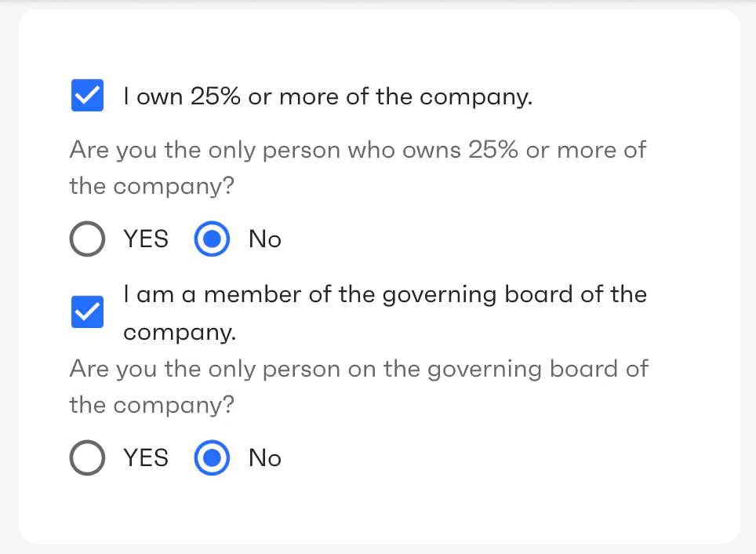
Task: Click the YES label under the ownership question
Action: (x=146, y=239)
